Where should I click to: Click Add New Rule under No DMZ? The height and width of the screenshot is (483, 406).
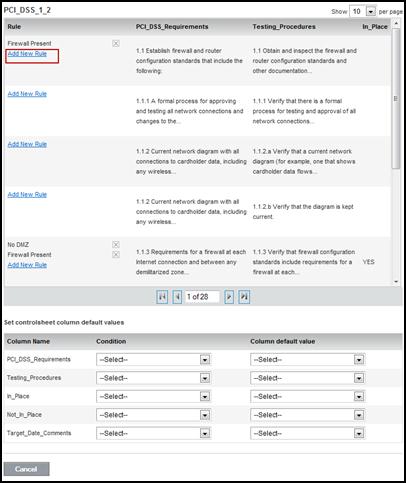27,265
